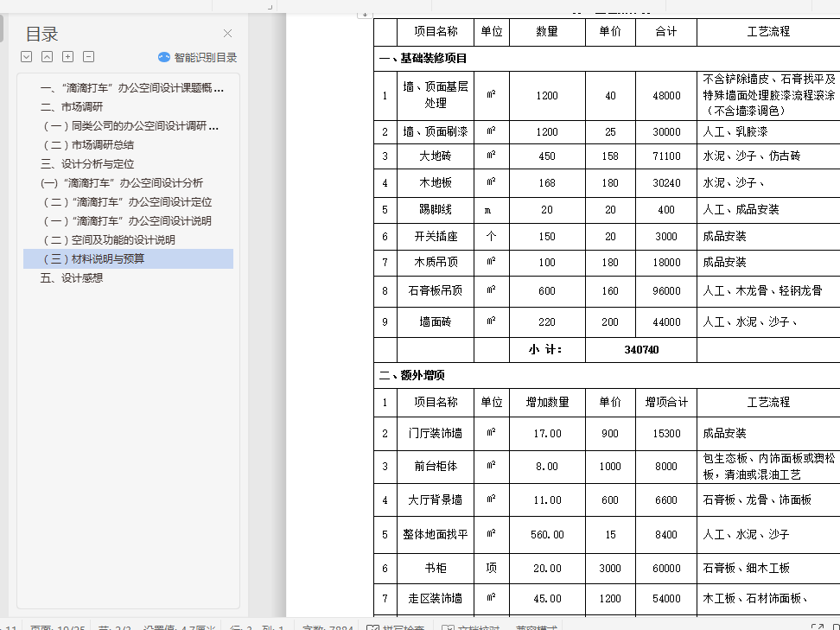This screenshot has height=630, width=840.
Task: Jump to the 五、设计感想 heading
Action: click(x=72, y=278)
